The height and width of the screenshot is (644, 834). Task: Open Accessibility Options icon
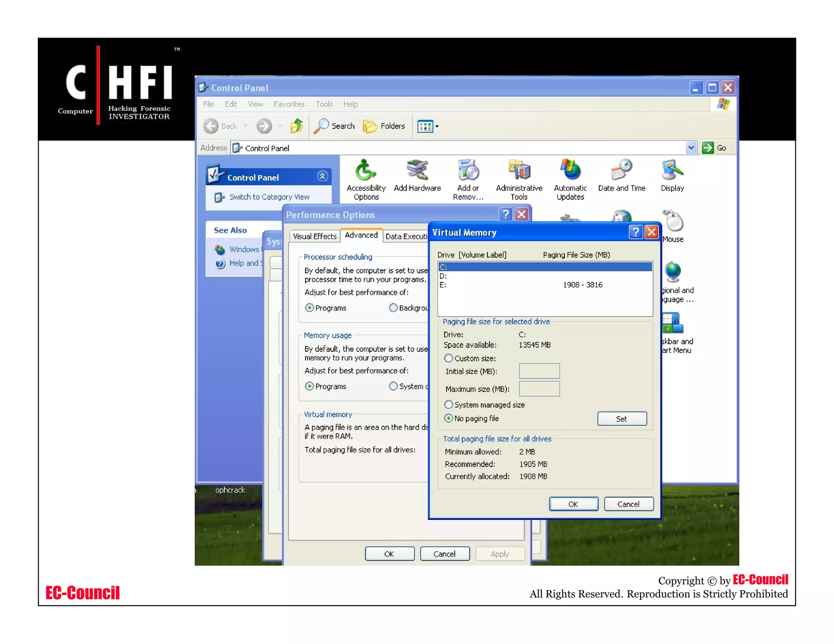366,171
